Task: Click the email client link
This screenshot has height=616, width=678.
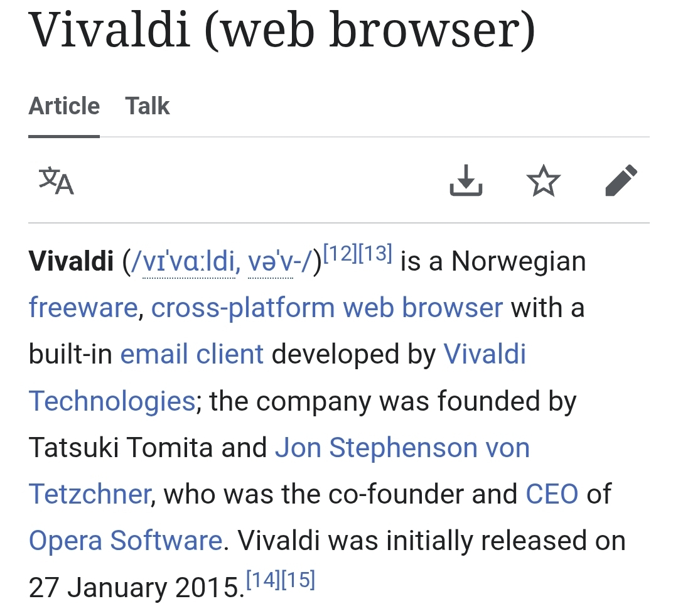Action: pos(192,354)
